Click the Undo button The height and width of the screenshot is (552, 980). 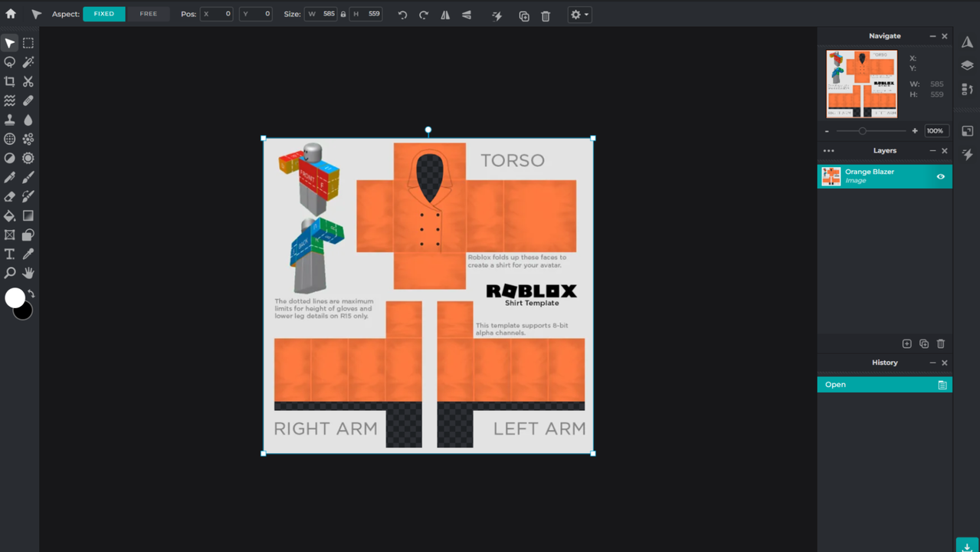(x=402, y=15)
